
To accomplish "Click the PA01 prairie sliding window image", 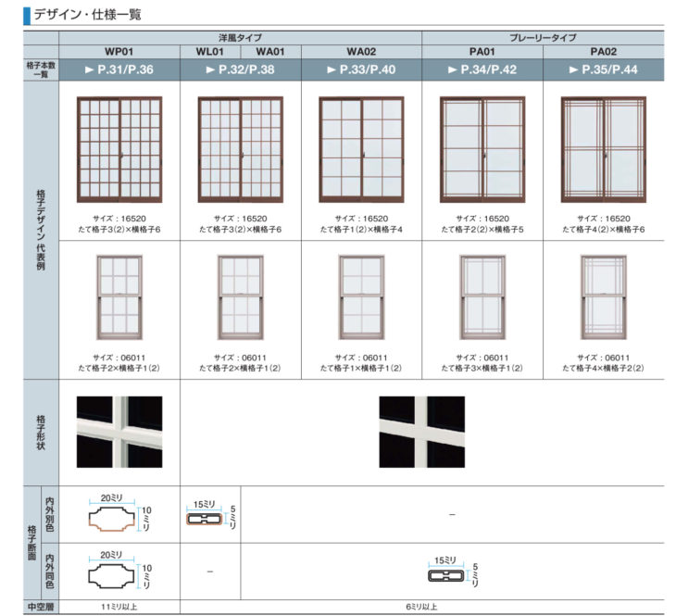I will (482, 149).
